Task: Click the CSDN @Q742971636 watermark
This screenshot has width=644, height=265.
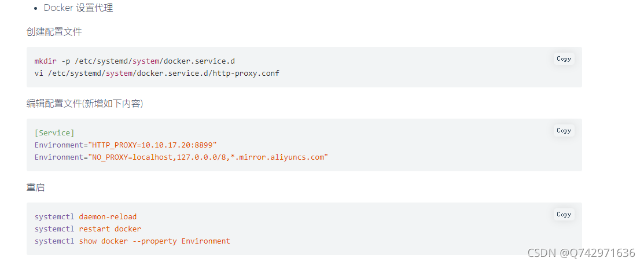Action: 581,253
